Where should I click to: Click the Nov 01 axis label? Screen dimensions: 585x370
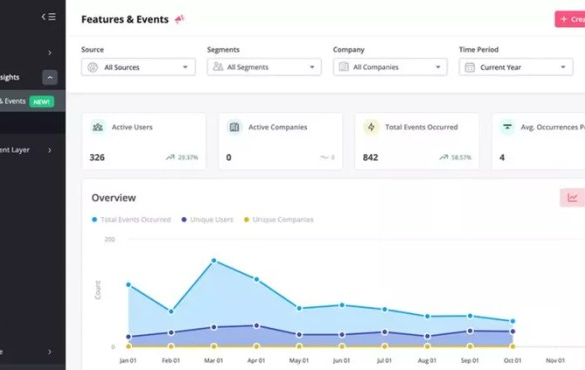[x=555, y=360]
